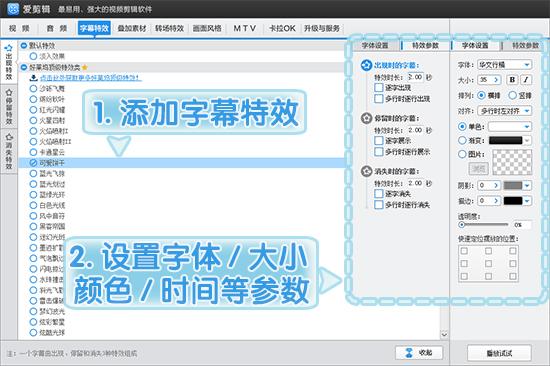Pick the middle-right quick position square
Image resolution: width=550 pixels, height=366 pixels.
tap(513, 263)
